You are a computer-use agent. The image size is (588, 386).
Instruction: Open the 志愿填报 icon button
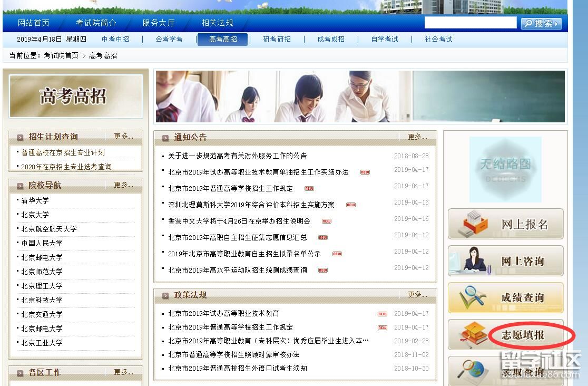[x=505, y=335]
